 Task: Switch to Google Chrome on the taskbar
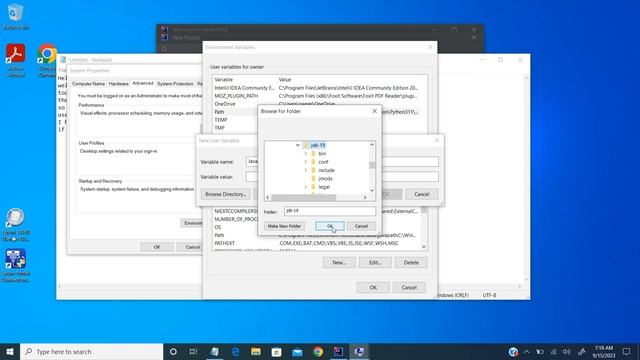point(318,351)
